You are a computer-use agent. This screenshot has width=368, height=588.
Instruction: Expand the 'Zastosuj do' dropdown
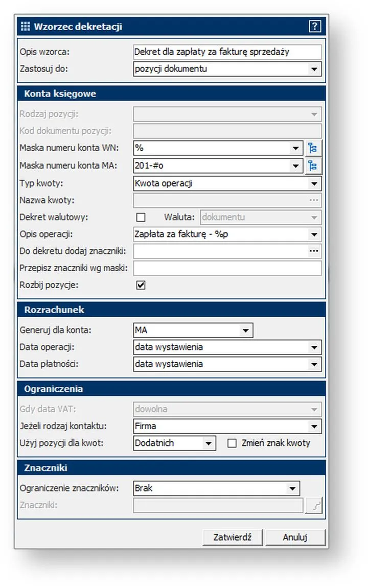click(313, 68)
